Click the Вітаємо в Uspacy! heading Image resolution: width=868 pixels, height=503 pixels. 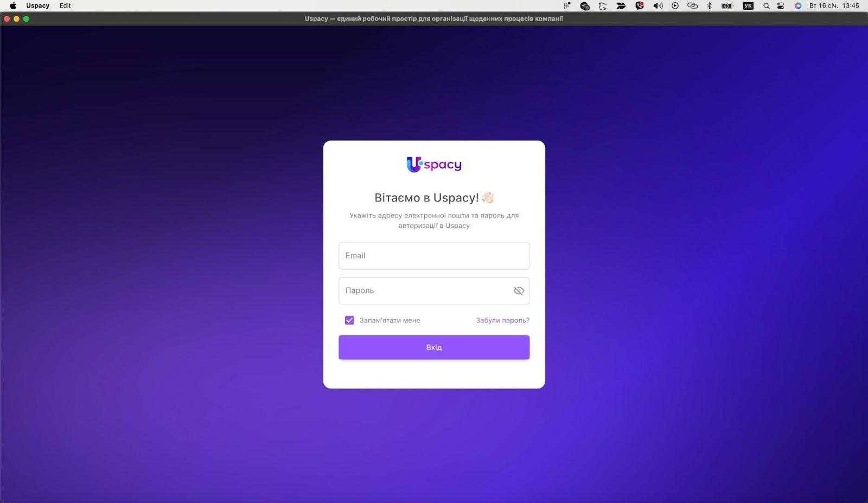tap(434, 198)
